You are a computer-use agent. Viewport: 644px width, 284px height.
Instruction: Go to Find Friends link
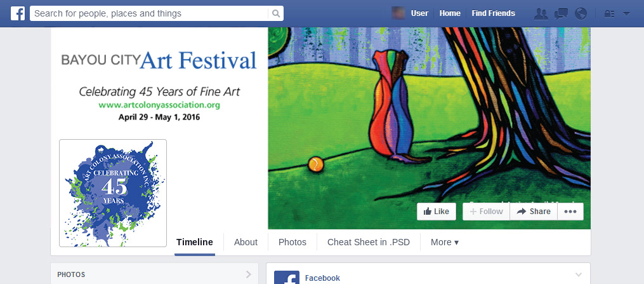493,13
